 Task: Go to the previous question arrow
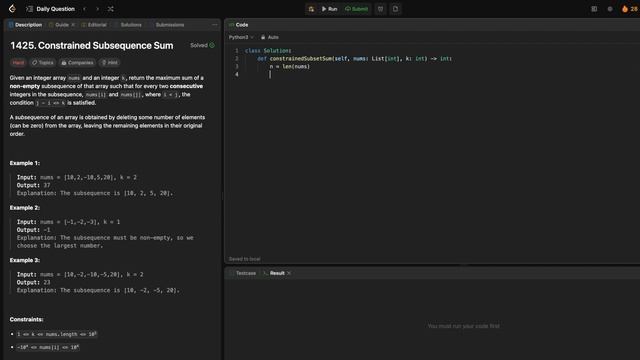tap(84, 9)
